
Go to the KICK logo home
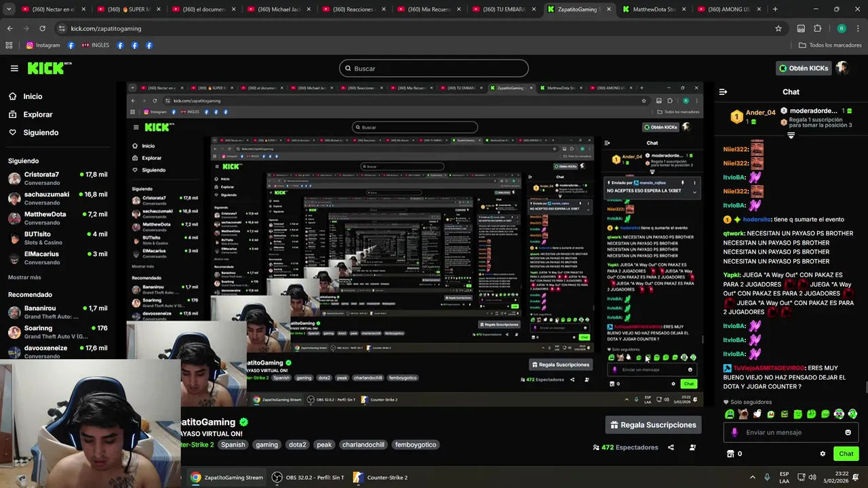[x=49, y=68]
